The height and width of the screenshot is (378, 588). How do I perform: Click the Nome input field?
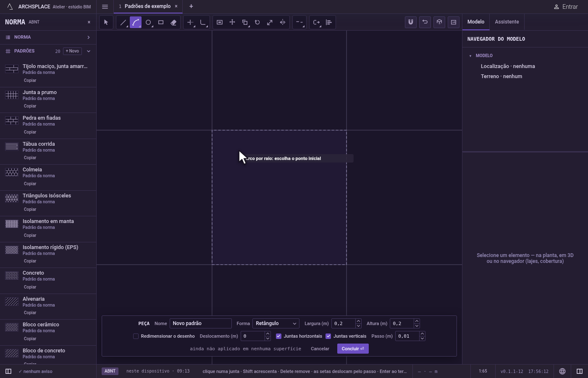tap(201, 323)
